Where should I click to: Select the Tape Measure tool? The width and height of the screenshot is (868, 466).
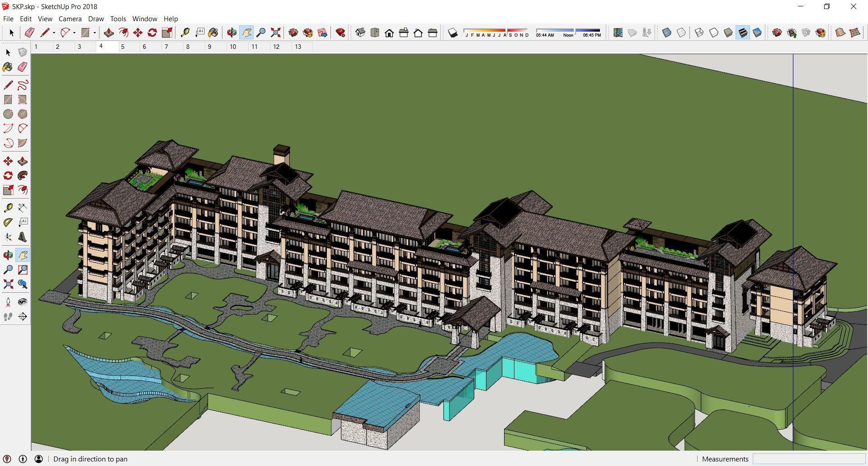click(x=185, y=33)
